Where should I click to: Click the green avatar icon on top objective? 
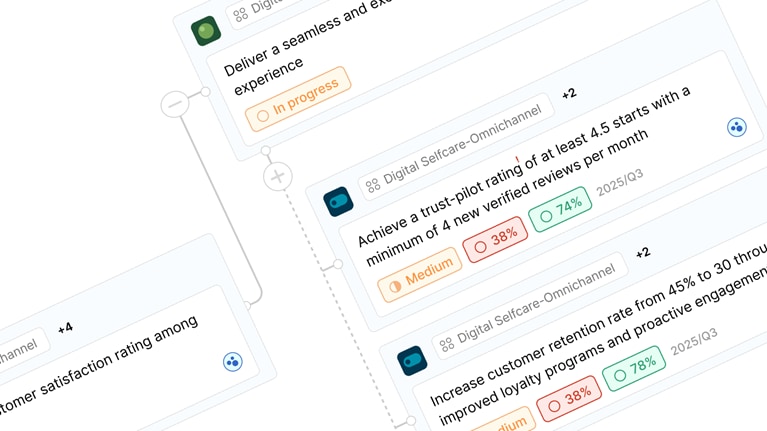click(x=207, y=31)
